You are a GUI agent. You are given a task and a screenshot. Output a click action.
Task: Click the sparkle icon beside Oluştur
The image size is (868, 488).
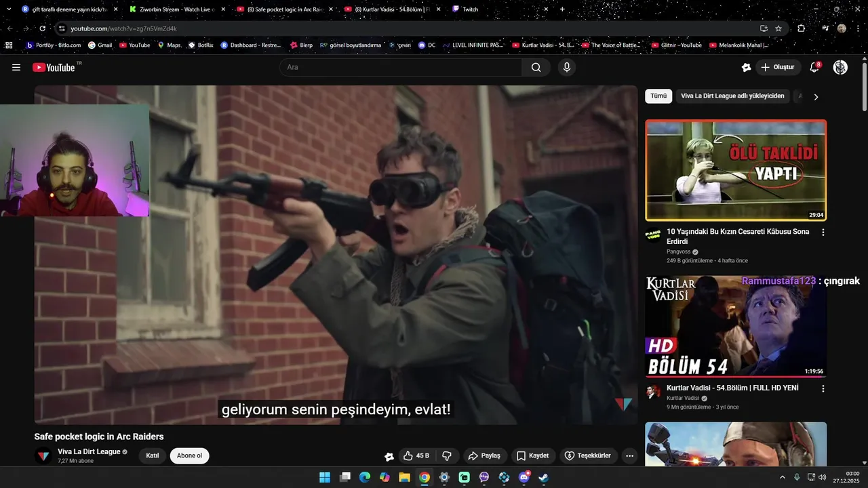point(746,67)
